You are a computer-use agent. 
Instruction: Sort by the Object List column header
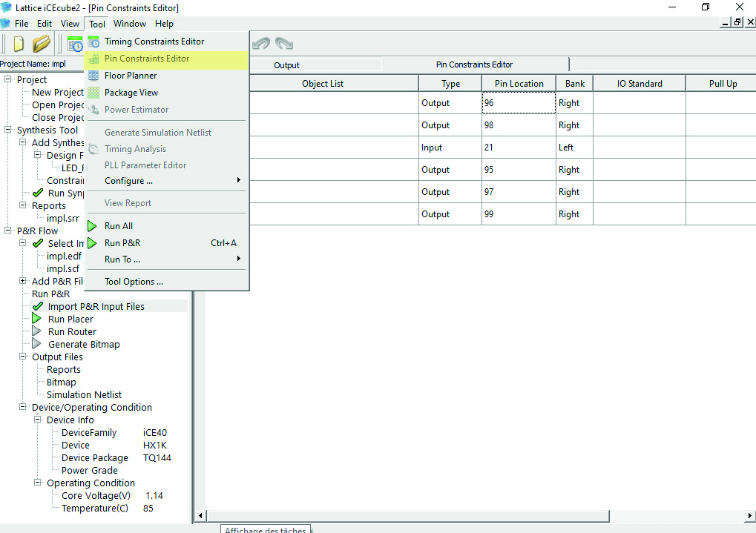coord(323,83)
